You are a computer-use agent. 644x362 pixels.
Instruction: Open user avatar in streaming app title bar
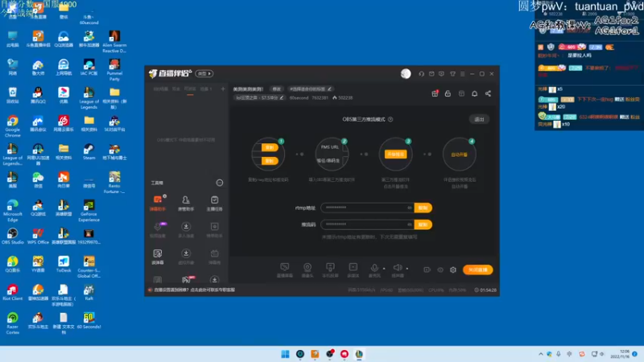pos(406,73)
